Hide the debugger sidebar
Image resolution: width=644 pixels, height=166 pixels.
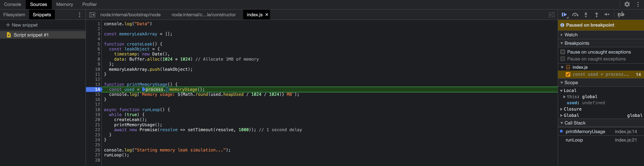[x=552, y=15]
